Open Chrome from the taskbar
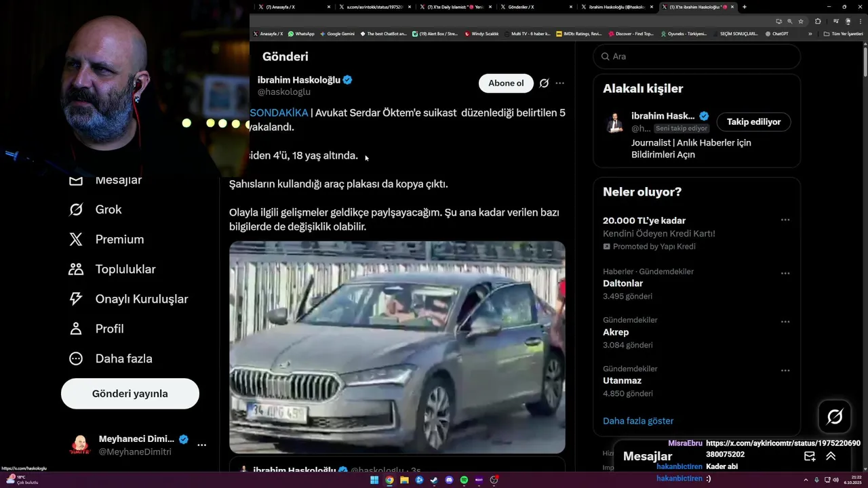The height and width of the screenshot is (488, 868). [x=389, y=480]
